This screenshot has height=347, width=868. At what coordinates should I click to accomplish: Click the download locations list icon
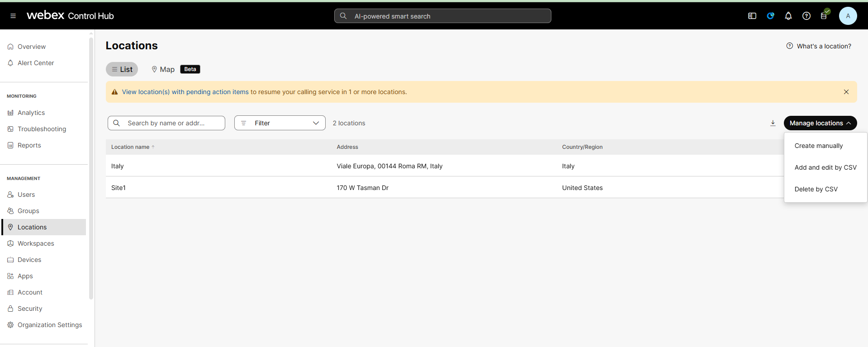tap(773, 123)
